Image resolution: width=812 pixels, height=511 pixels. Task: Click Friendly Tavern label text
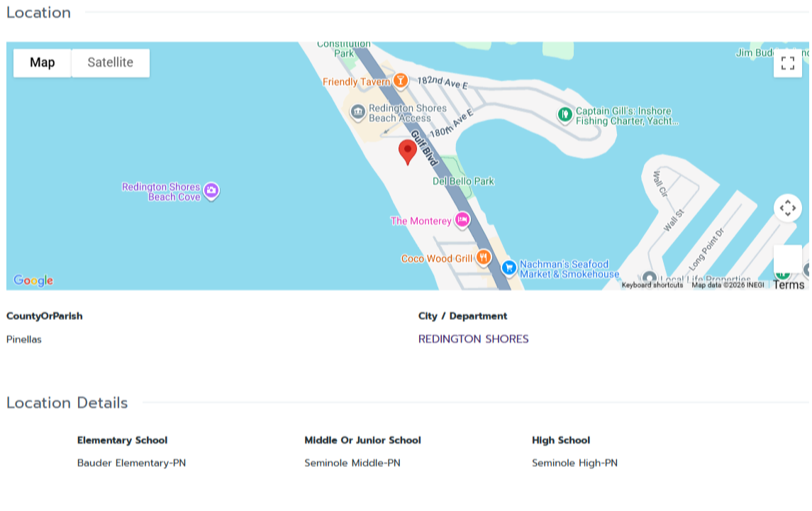[356, 82]
